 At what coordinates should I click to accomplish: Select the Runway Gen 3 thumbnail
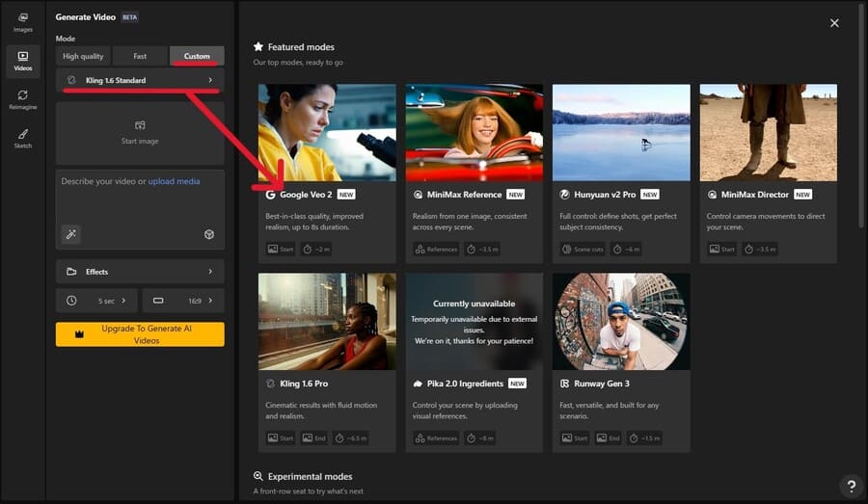(621, 321)
